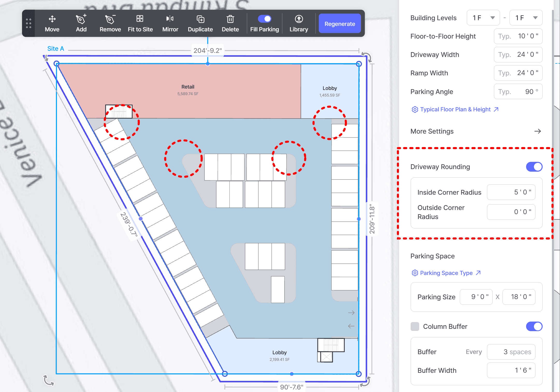560x392 pixels.
Task: Click the Regenerate button
Action: 340,24
